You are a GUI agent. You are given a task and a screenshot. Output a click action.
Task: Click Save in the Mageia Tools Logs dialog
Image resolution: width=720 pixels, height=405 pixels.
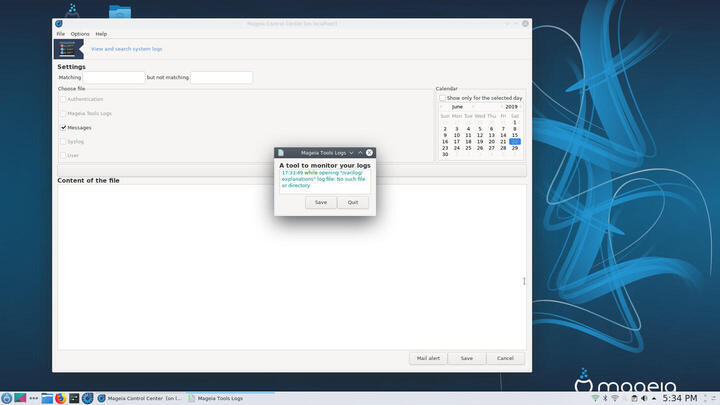pyautogui.click(x=321, y=202)
